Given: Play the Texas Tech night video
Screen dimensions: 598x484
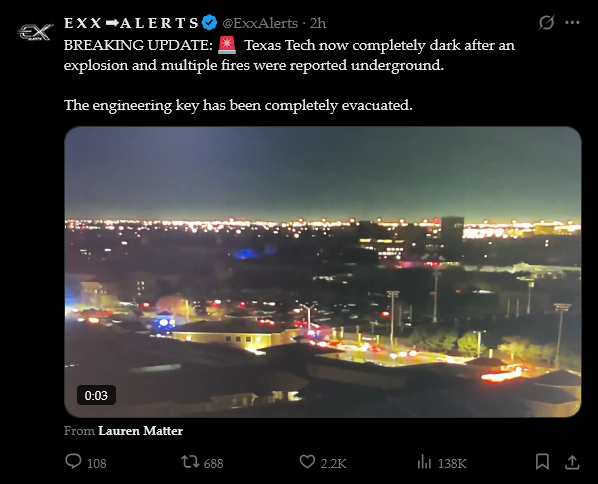Looking at the screenshot, I should [x=323, y=272].
